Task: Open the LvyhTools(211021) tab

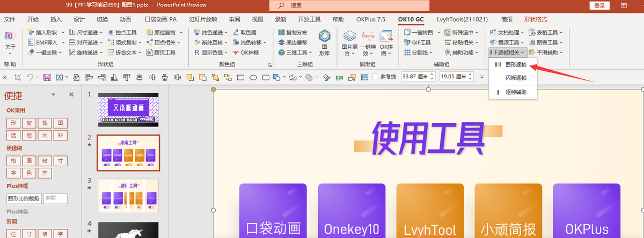Action: [x=463, y=19]
